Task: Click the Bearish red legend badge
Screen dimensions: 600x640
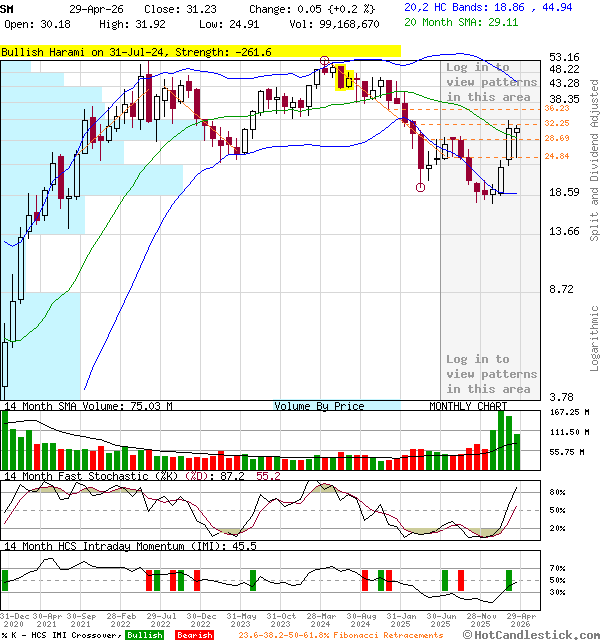Action: 194,635
